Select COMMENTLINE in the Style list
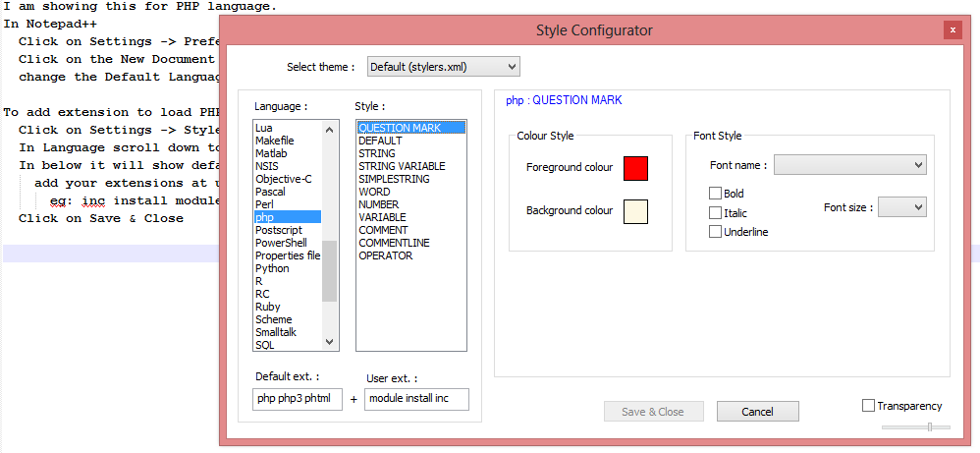 [411, 243]
